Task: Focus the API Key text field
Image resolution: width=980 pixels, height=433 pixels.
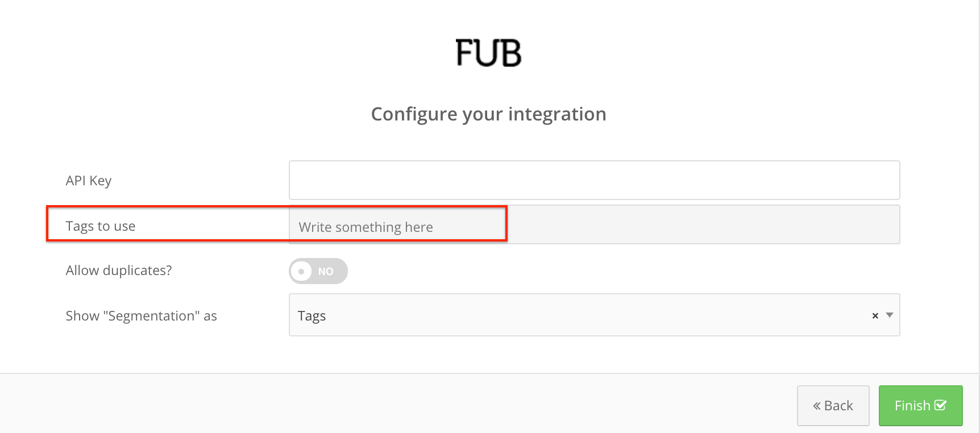Action: (594, 180)
